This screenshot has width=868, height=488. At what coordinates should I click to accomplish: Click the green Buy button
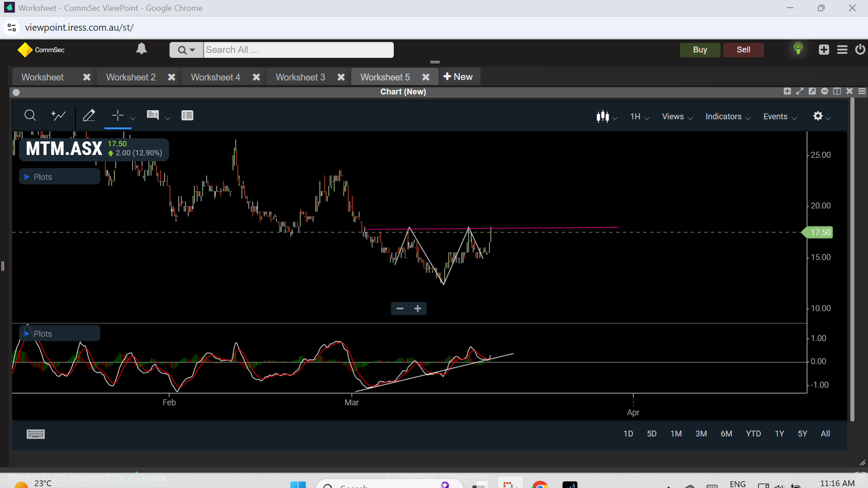point(700,50)
